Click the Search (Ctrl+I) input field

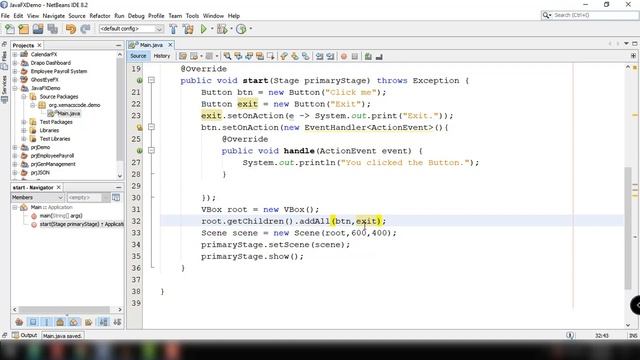(x=589, y=15)
